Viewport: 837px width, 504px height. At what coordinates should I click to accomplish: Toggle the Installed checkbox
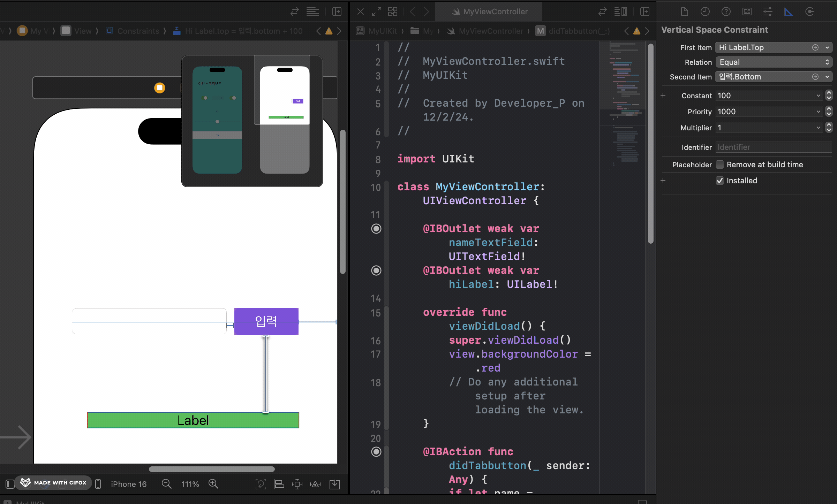point(719,181)
